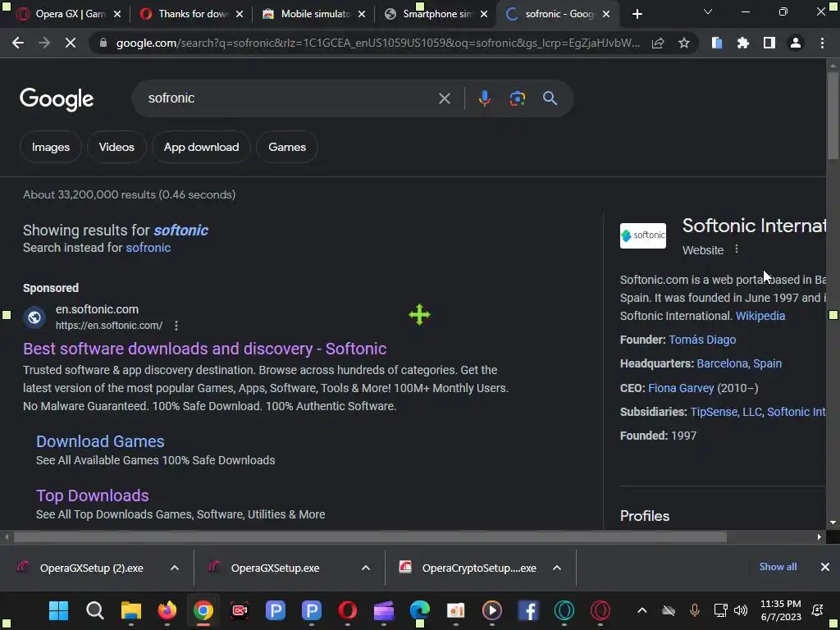Open TipSense, LLC subsidiary link
The width and height of the screenshot is (840, 630).
726,412
